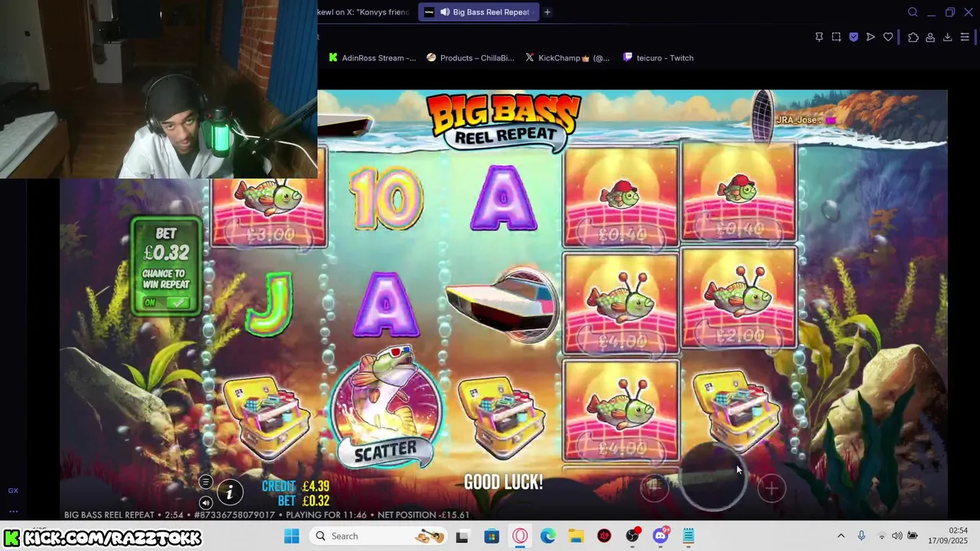Click the £2.00 fish symbol
Image resolution: width=980 pixels, height=551 pixels.
click(x=739, y=298)
